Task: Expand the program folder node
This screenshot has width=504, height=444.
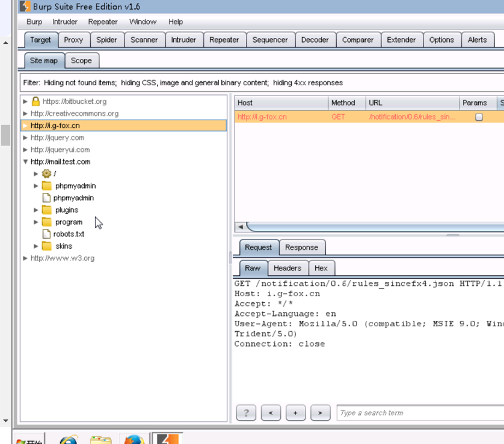Action: tap(36, 222)
